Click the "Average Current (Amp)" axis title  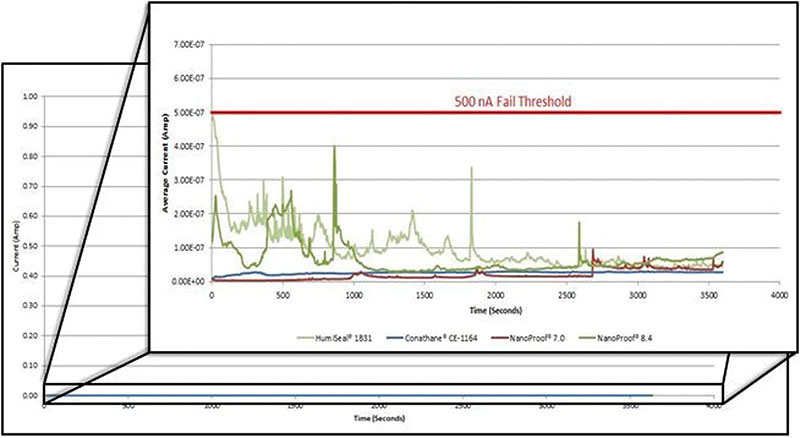pos(165,163)
